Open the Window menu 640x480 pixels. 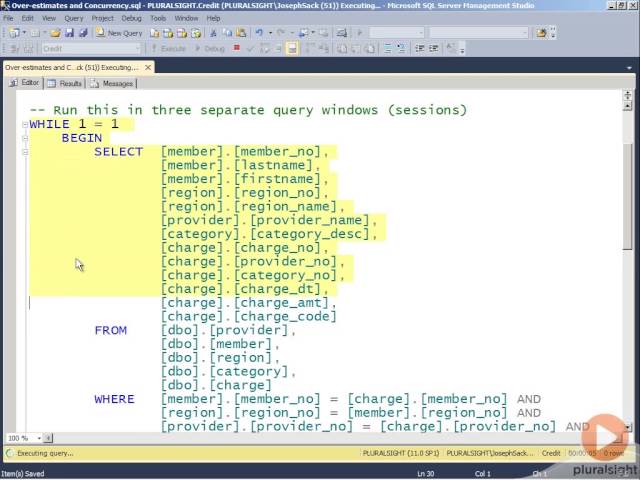tap(186, 18)
